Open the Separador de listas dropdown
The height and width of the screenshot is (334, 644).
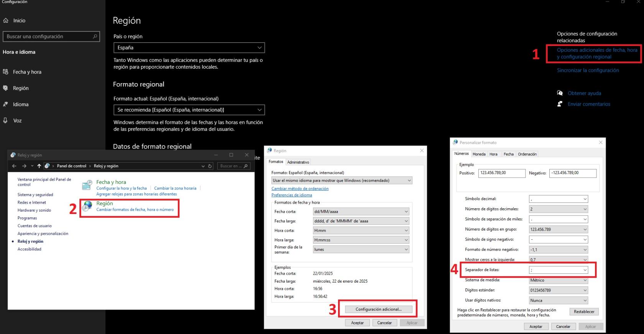point(559,270)
